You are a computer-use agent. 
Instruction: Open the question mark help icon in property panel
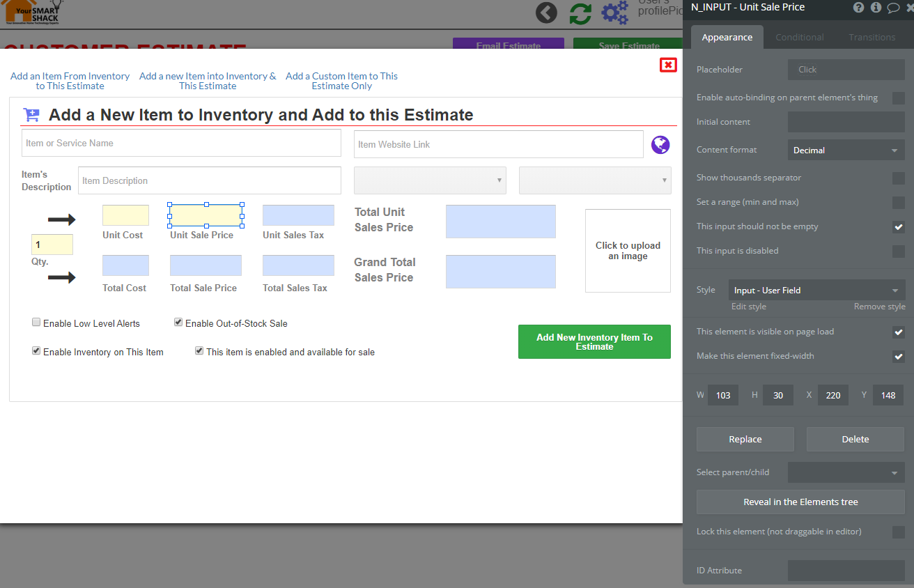(858, 8)
